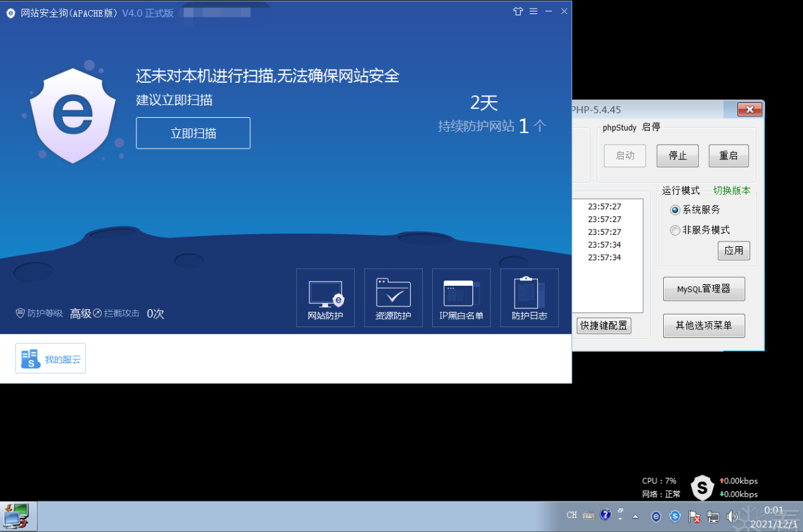Click the 拦截攻击 intercepted attacks icon
Screen dimensions: 803x532
click(x=97, y=313)
